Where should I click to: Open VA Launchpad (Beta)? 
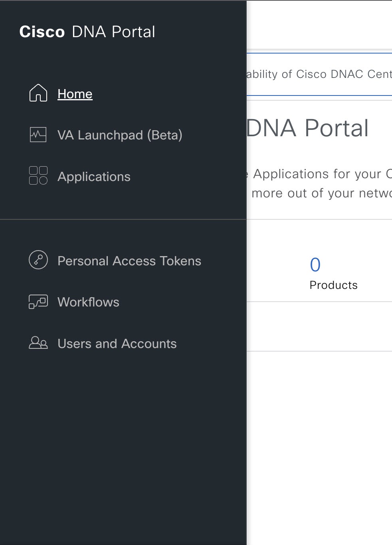[120, 135]
